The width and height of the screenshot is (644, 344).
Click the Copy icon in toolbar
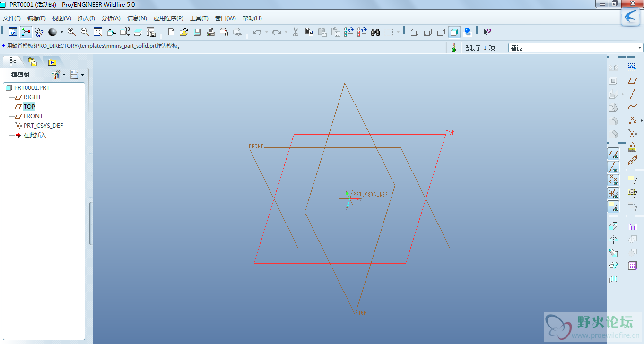point(309,32)
